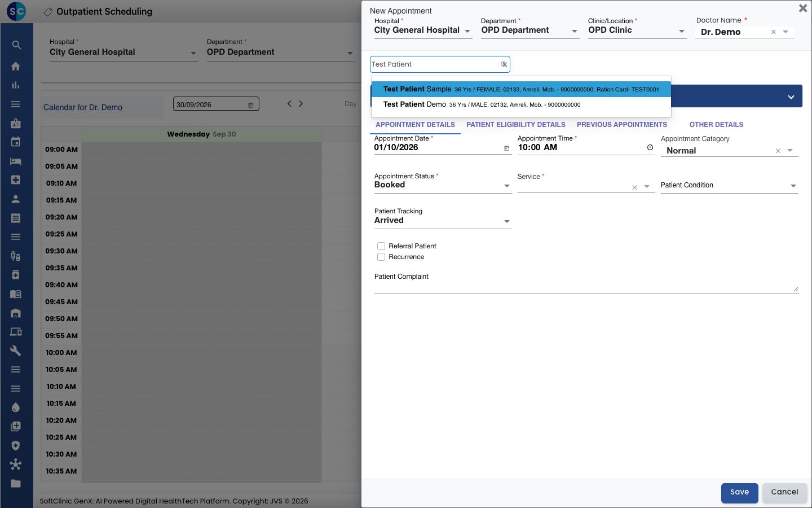Viewport: 812px width, 508px height.
Task: Open date picker icon for Appointment Date
Action: pos(506,148)
